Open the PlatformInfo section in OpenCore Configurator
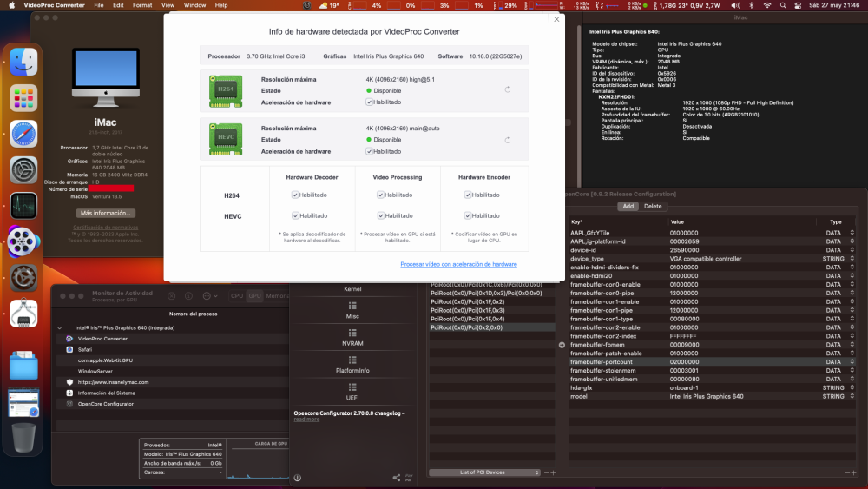 (352, 365)
